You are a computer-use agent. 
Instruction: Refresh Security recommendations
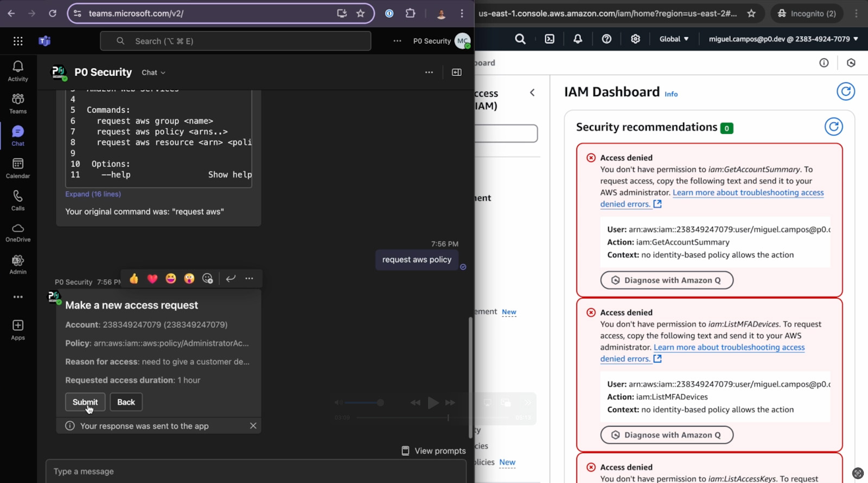(834, 127)
